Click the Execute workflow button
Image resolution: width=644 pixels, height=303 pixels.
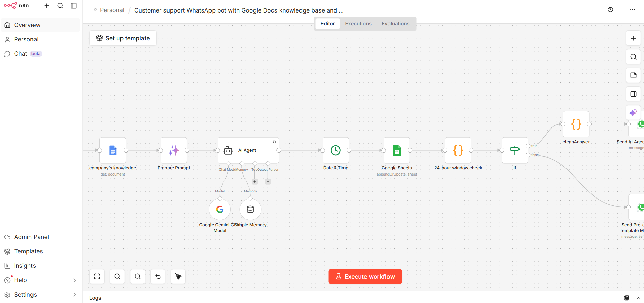pos(365,276)
